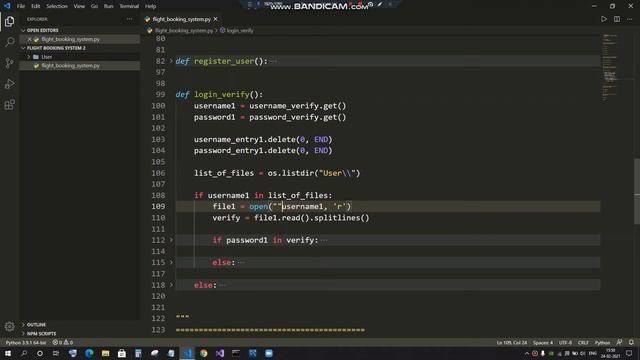
Task: Select the flight_booking_system.py editor tab
Action: (x=181, y=19)
